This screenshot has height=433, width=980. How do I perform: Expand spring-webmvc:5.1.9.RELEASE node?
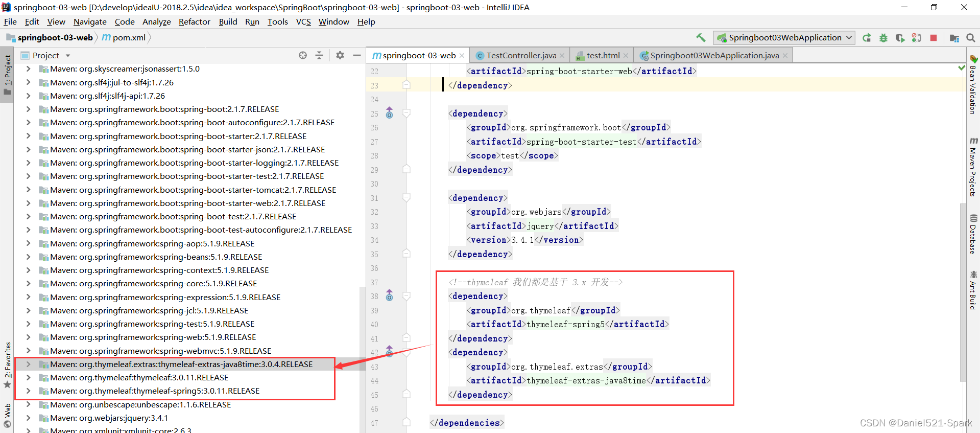[x=28, y=351]
